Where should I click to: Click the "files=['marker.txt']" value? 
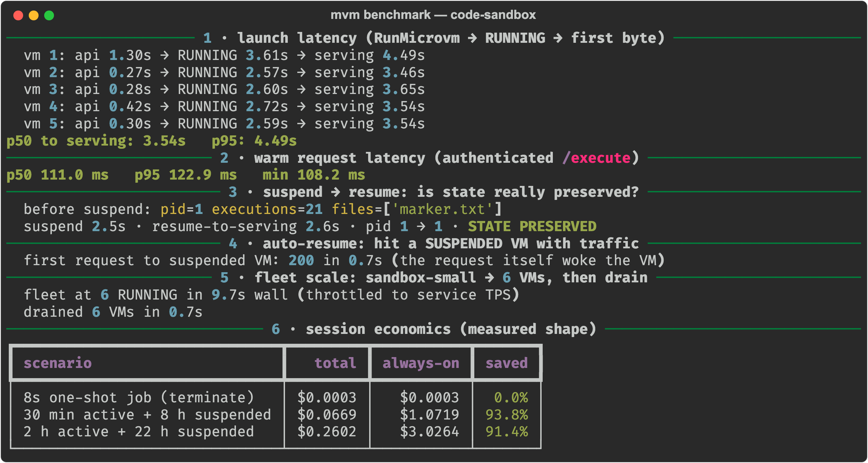(417, 209)
